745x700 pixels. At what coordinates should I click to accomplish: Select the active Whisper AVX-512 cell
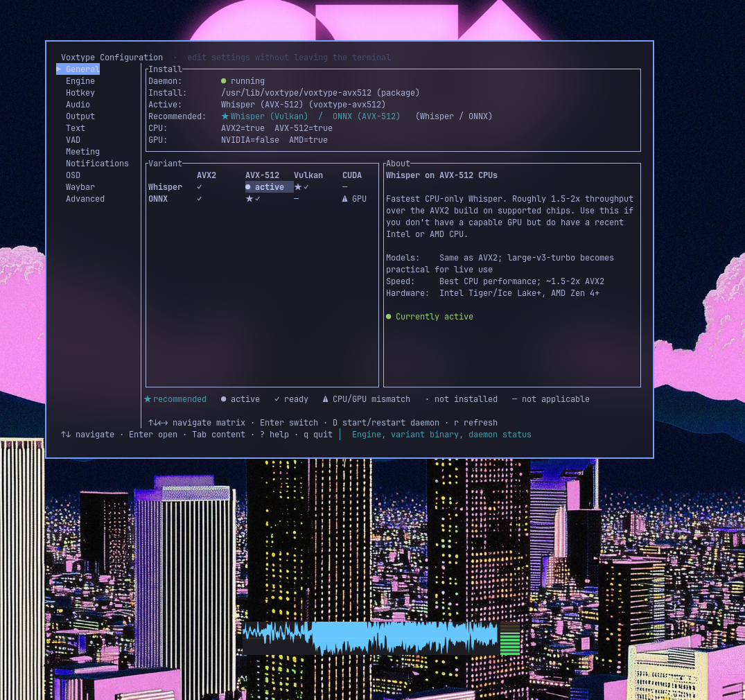click(269, 186)
